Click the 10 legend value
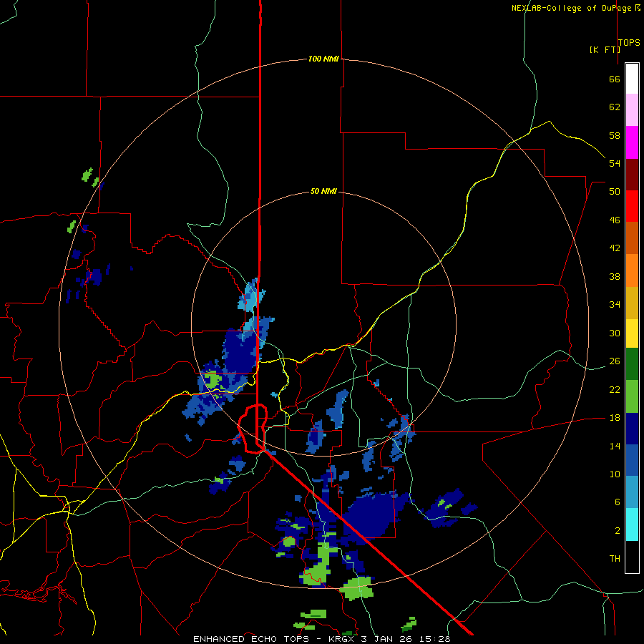 click(x=615, y=474)
